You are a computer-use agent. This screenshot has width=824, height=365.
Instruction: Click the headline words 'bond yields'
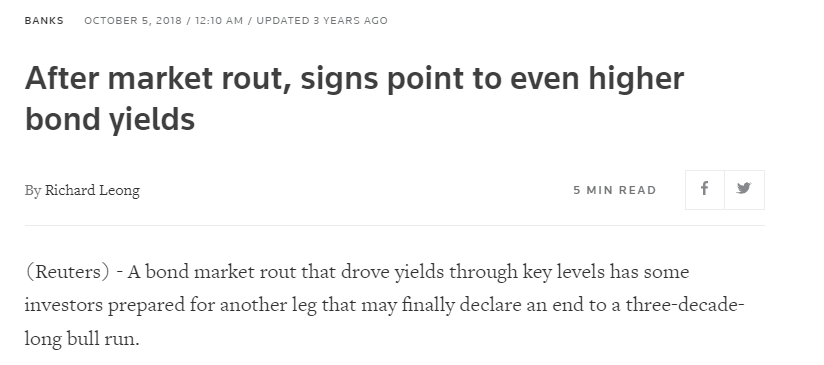pyautogui.click(x=110, y=120)
